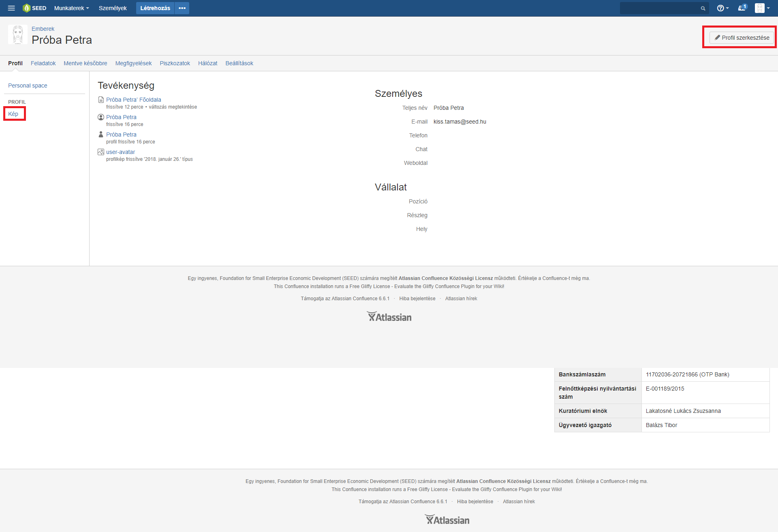Screen dimensions: 778x532
Task: Click into the header search field
Action: pos(660,9)
